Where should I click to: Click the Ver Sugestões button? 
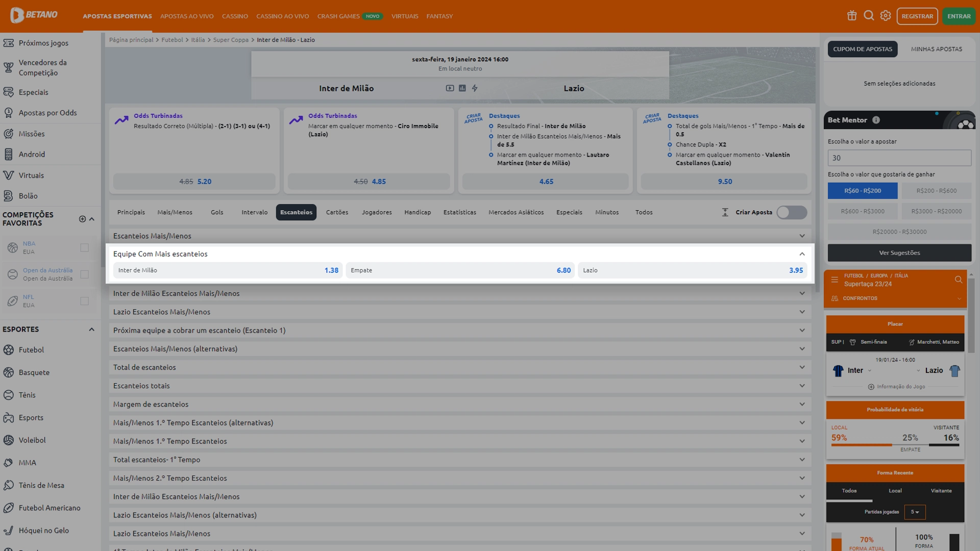899,253
